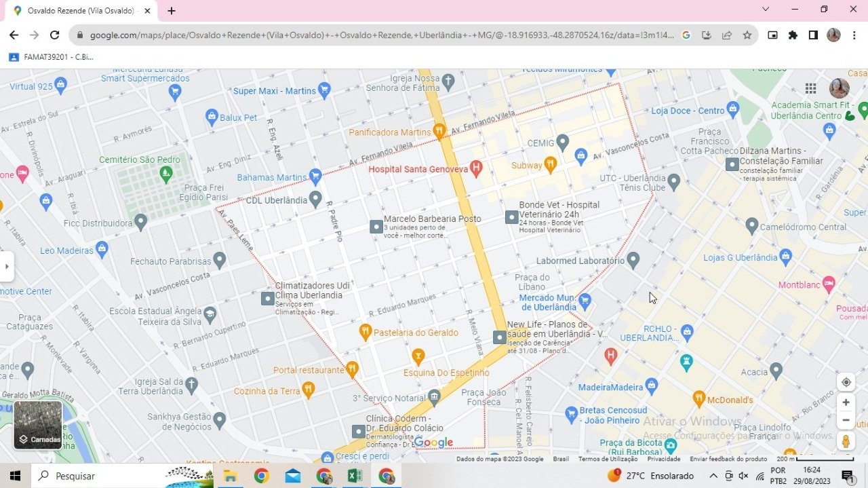Click Enviar feedback do produto link
The width and height of the screenshot is (868, 488).
(728, 459)
